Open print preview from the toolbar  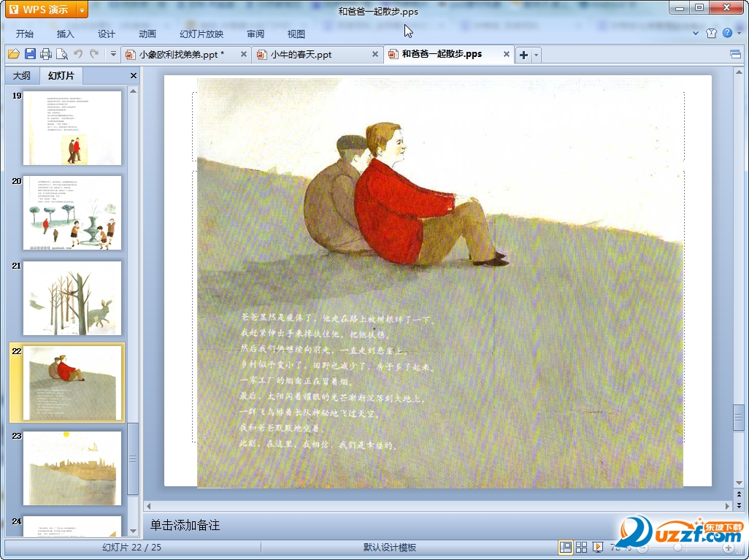tap(62, 54)
